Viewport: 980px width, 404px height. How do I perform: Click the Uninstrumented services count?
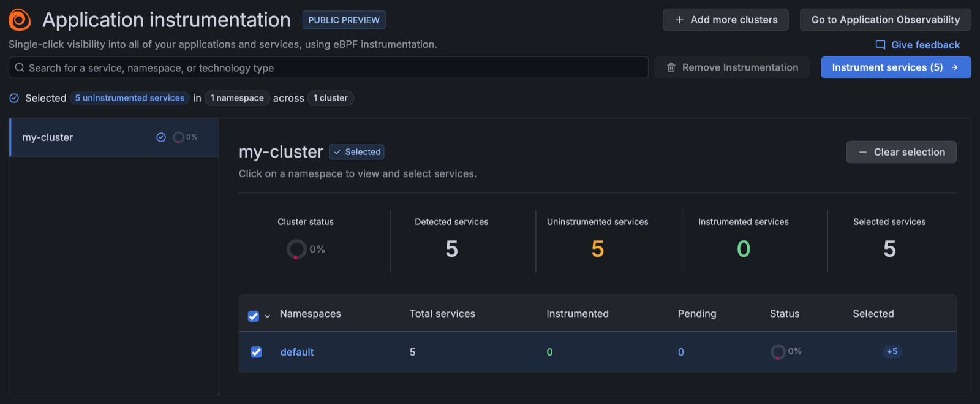point(598,249)
